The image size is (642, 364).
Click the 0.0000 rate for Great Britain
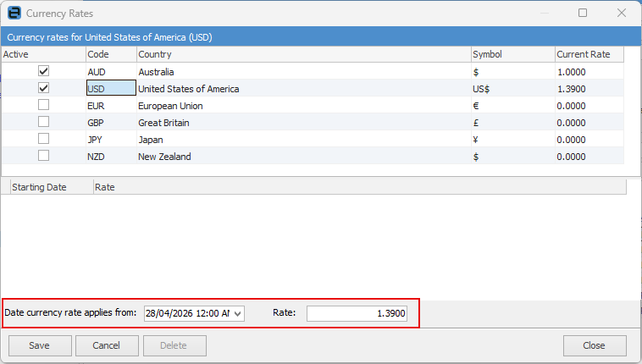589,123
